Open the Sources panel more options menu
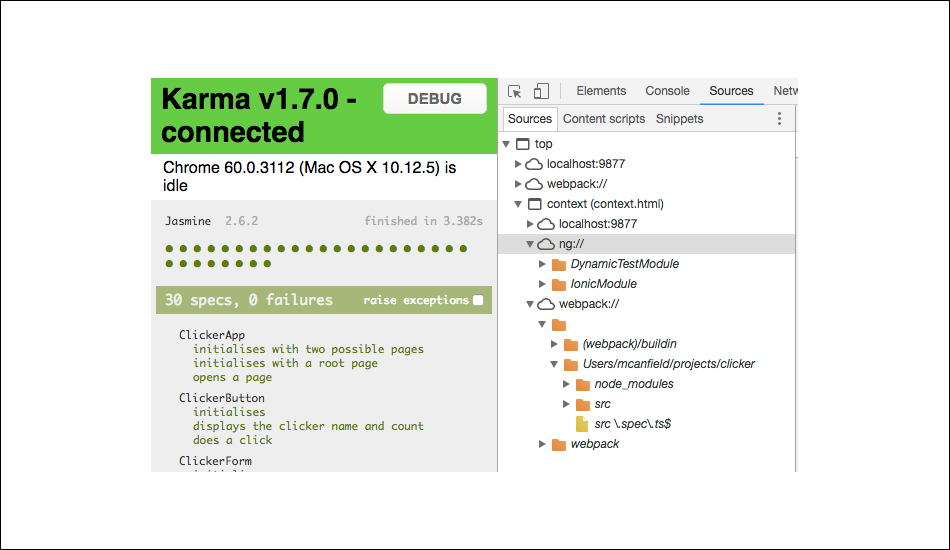The height and width of the screenshot is (550, 950). pos(779,119)
